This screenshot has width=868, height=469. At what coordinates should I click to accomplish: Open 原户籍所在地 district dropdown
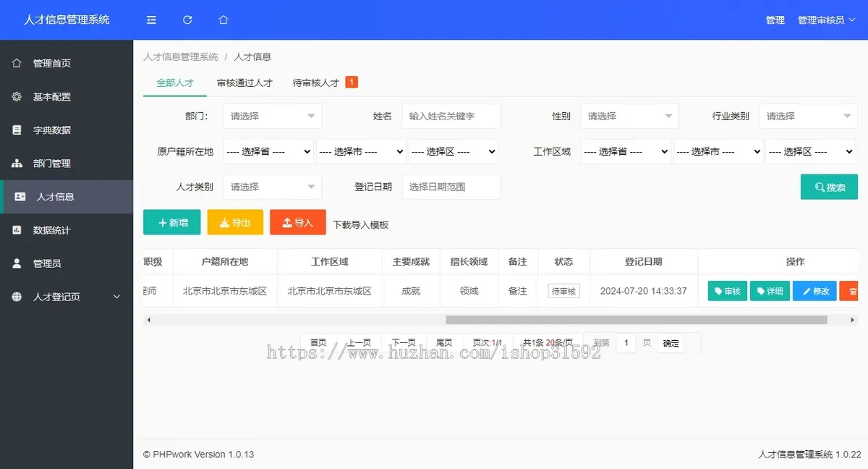tap(454, 151)
